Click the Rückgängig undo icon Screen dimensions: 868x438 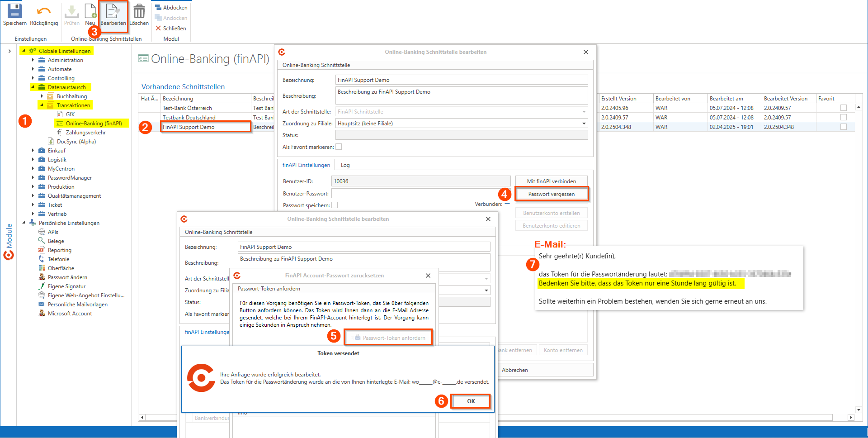pos(43,11)
